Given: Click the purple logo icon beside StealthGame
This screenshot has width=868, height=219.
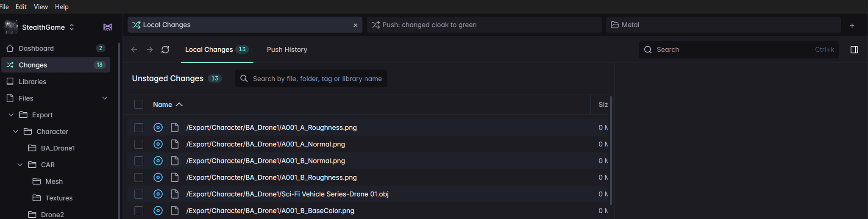Looking at the screenshot, I should coord(108,27).
